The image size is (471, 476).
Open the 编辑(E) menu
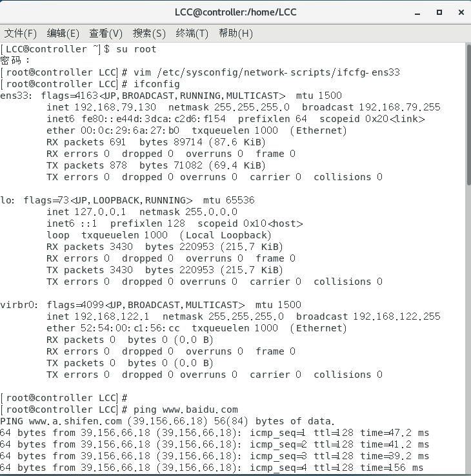(x=63, y=33)
